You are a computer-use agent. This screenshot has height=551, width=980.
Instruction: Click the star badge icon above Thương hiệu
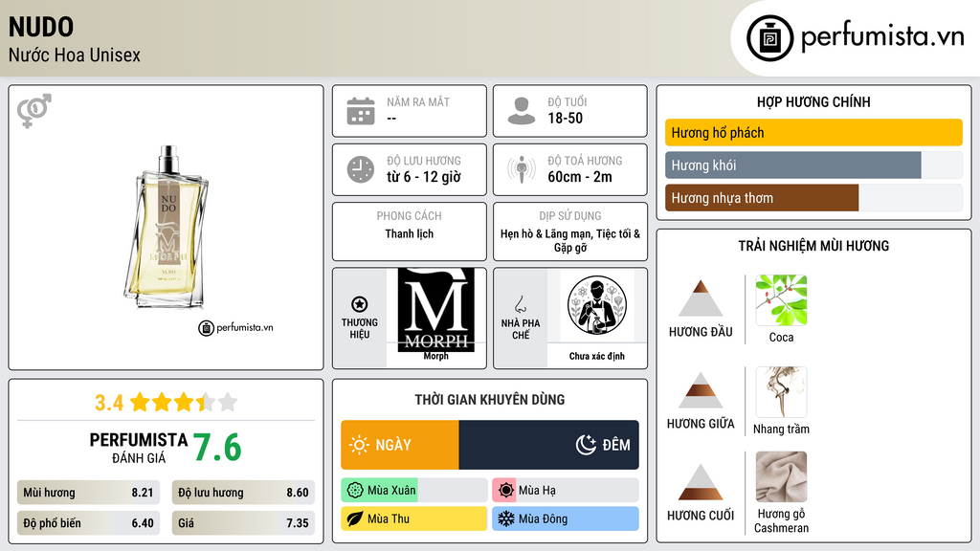(x=360, y=304)
